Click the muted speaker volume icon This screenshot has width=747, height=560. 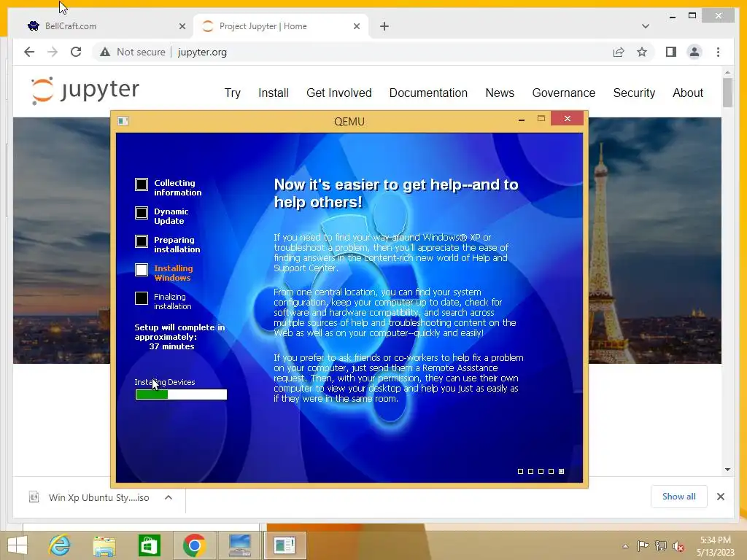[678, 545]
